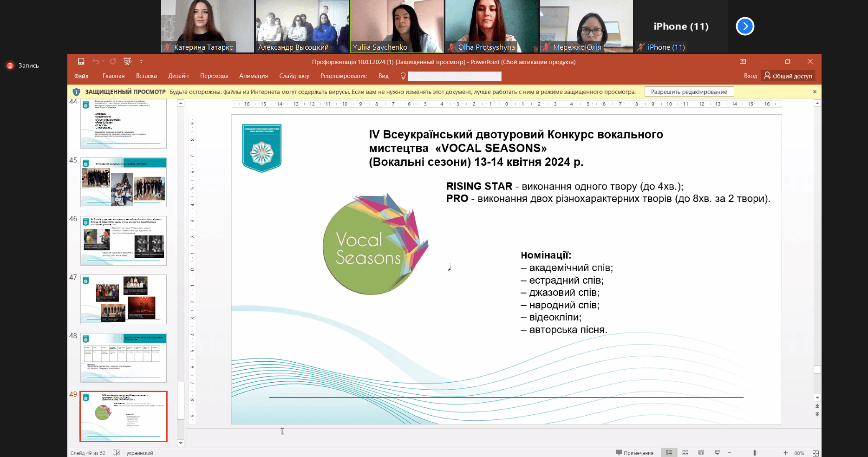
Task: Click Разрешить редактирование button
Action: pyautogui.click(x=689, y=92)
